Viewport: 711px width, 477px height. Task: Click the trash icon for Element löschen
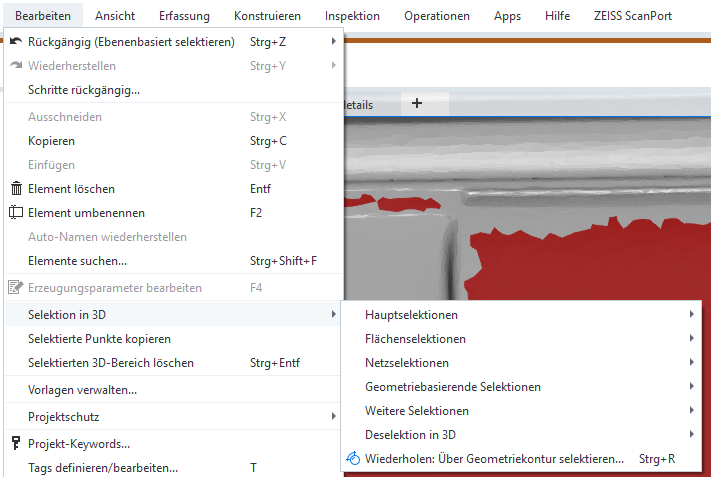[x=16, y=188]
